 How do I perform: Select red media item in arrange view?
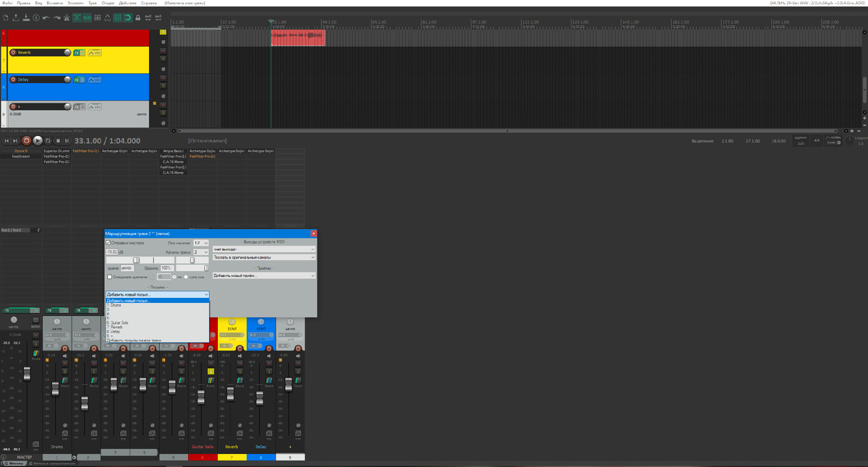(x=298, y=37)
